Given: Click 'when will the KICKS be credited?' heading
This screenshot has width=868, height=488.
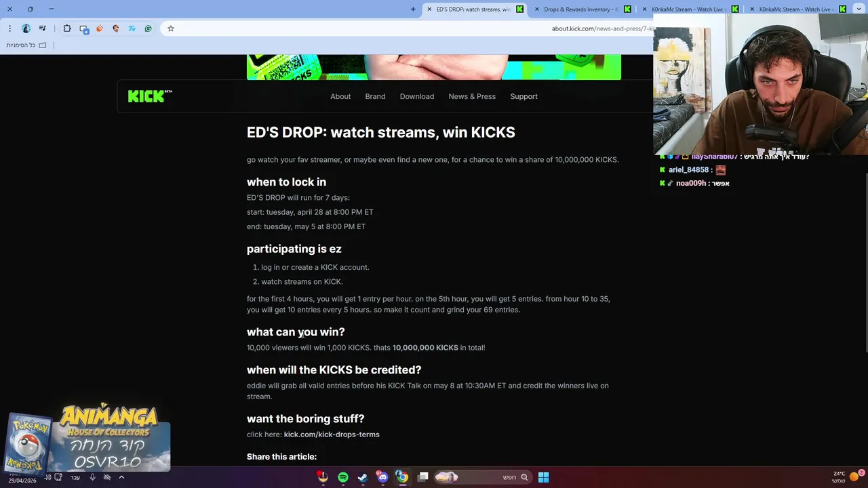Looking at the screenshot, I should tap(334, 369).
